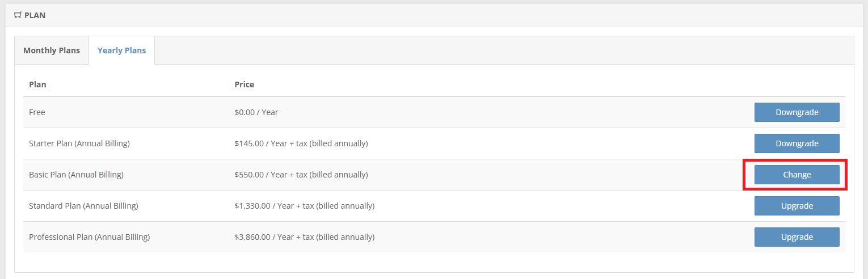Viewport: 868px width, 279px height.
Task: Click the Standard Plan (Annual Billing) label
Action: (83, 206)
